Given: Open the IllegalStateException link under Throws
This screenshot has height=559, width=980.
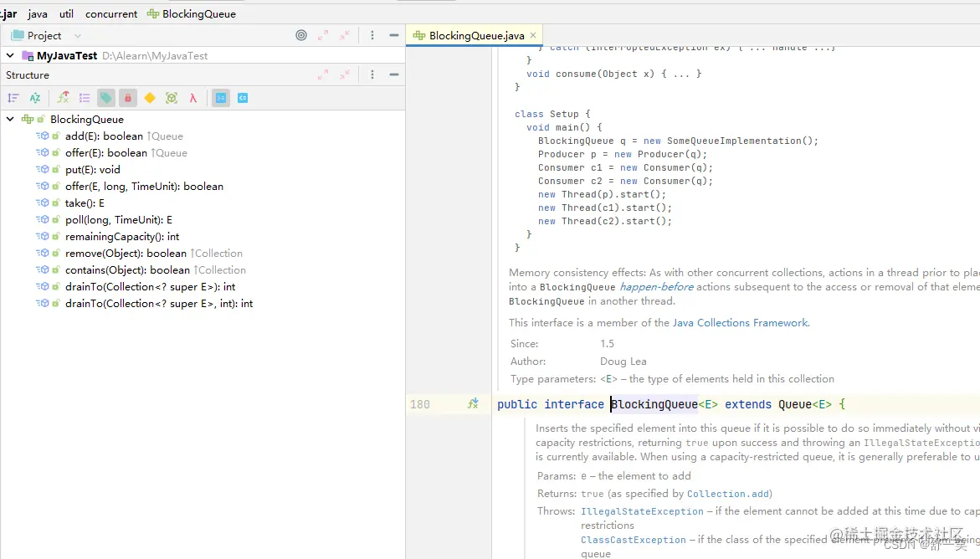Looking at the screenshot, I should point(642,511).
